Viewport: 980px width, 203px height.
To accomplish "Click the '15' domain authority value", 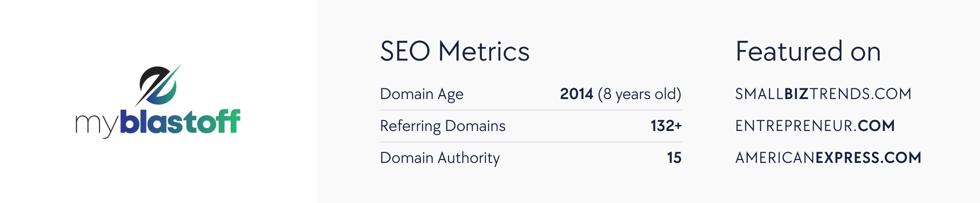I will tap(674, 158).
